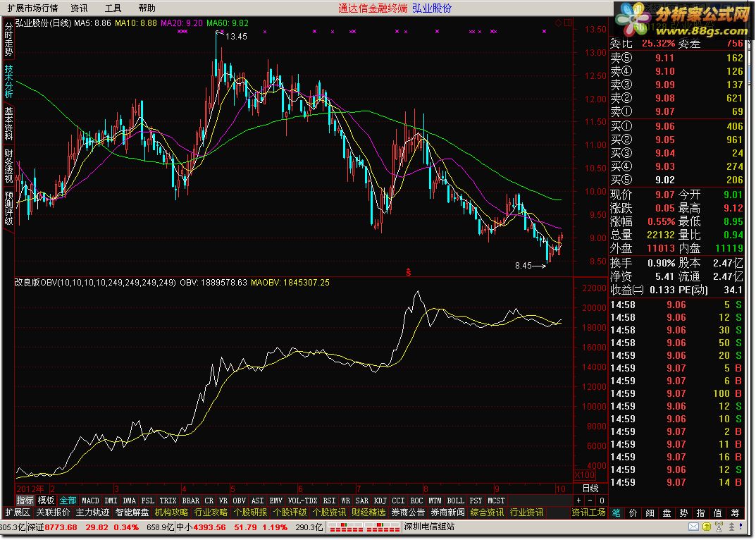Image resolution: width=756 pixels, height=540 pixels.
Task: Select the 模板 tab at bottom
Action: tap(46, 501)
